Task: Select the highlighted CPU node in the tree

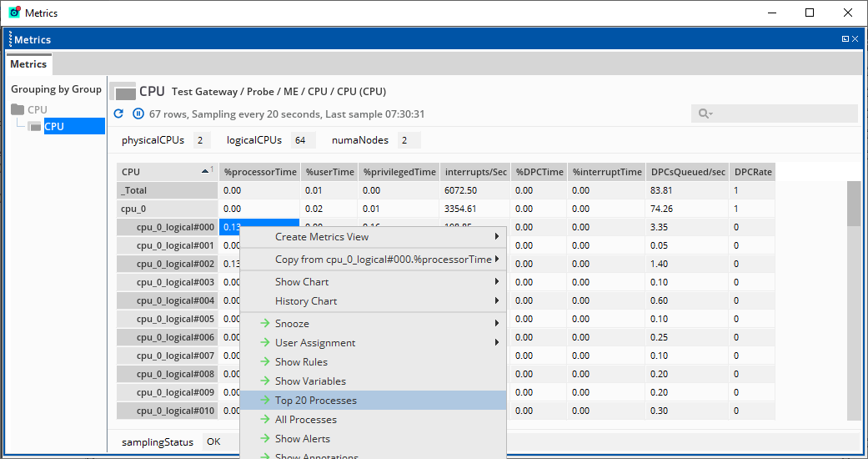Action: coord(55,127)
